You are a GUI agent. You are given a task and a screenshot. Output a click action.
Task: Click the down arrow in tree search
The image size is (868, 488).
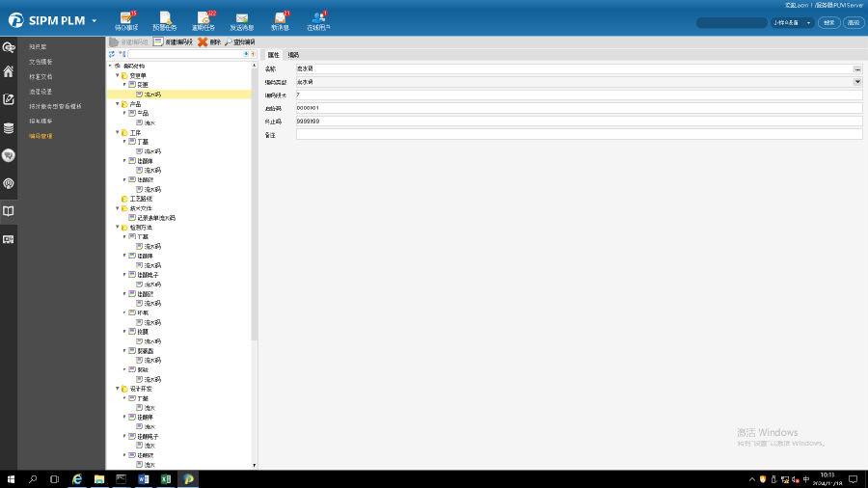(246, 54)
